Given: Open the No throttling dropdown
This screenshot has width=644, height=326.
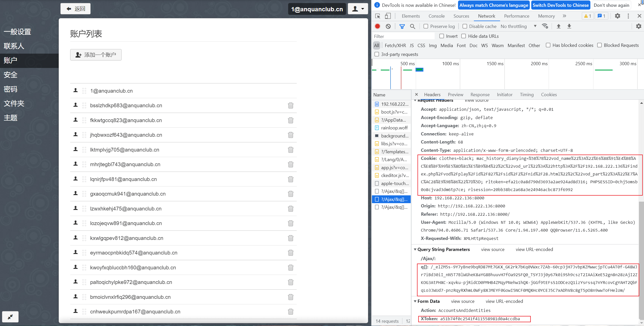Looking at the screenshot, I should coord(518,26).
